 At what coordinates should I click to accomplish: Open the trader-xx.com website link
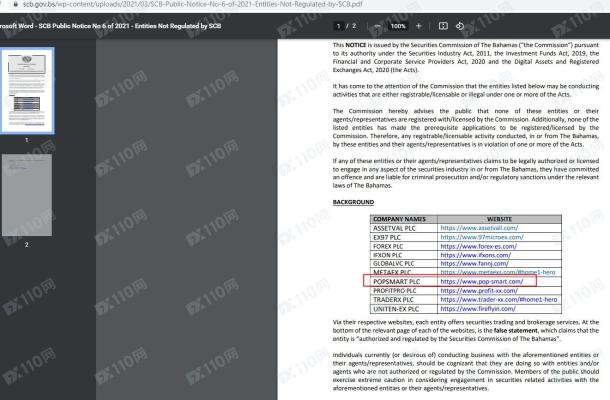pyautogui.click(x=499, y=300)
